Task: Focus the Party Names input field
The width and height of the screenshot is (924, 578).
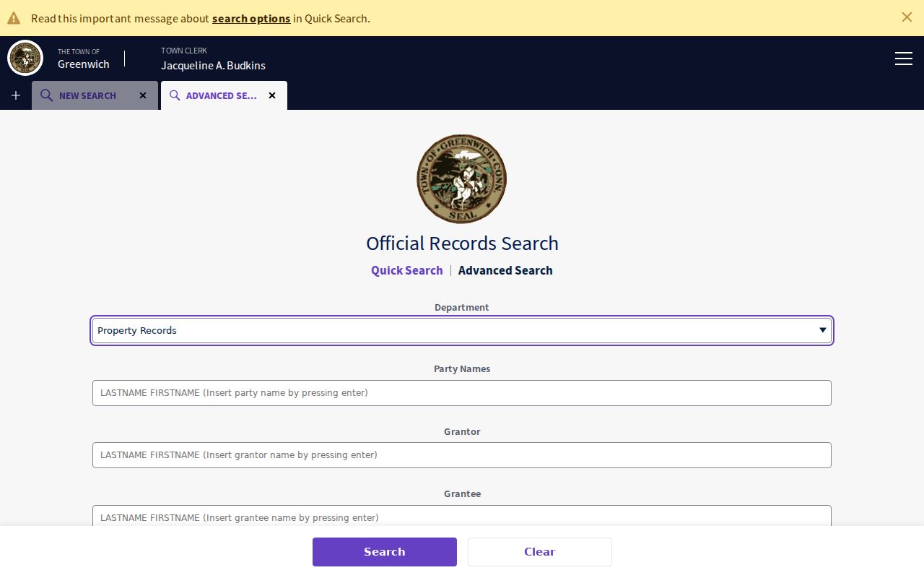Action: [462, 393]
